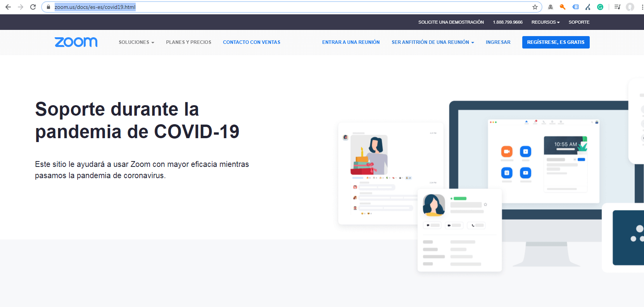Click Solicite una demostración

pos(451,22)
